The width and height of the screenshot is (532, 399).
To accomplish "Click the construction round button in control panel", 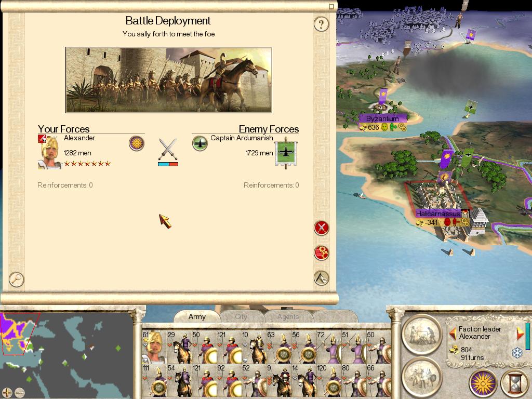I will 422,335.
